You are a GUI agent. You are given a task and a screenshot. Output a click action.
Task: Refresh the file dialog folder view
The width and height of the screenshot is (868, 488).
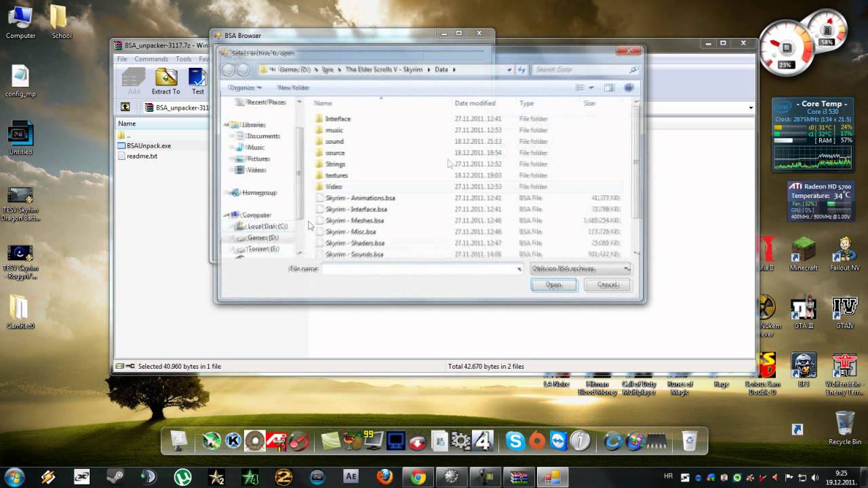[521, 70]
